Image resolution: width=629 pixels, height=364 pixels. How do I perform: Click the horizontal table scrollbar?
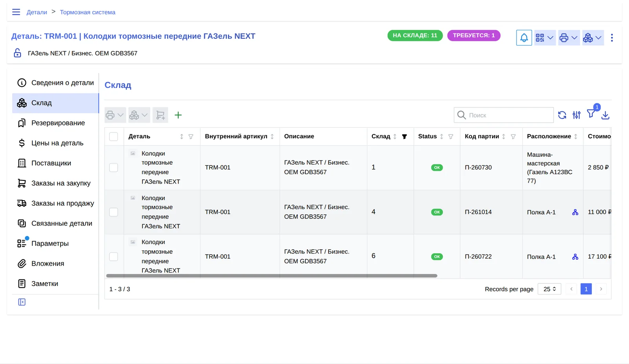[272, 276]
